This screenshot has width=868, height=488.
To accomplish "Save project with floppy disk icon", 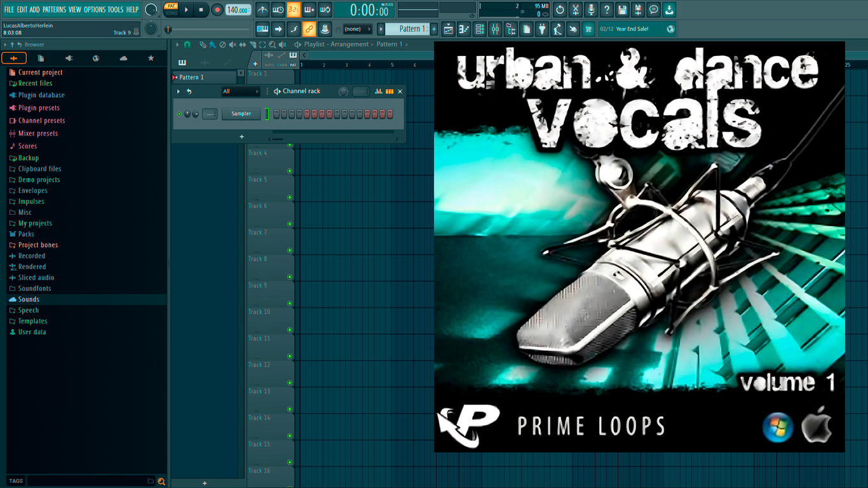I will pyautogui.click(x=622, y=10).
